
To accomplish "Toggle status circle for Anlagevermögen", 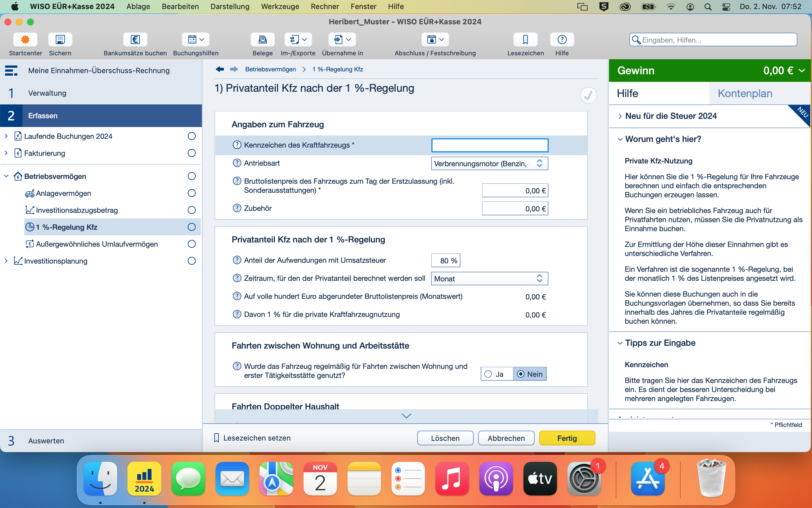I will pyautogui.click(x=192, y=193).
